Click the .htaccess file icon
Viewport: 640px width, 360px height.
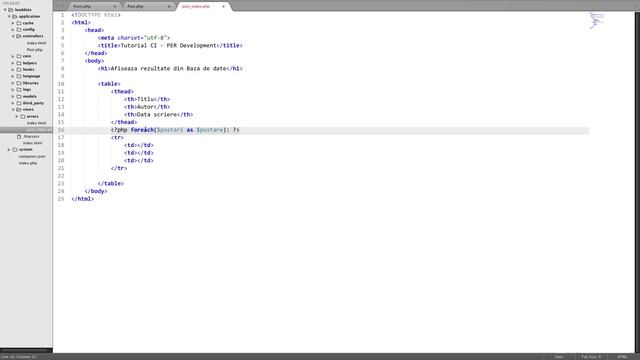(x=19, y=137)
